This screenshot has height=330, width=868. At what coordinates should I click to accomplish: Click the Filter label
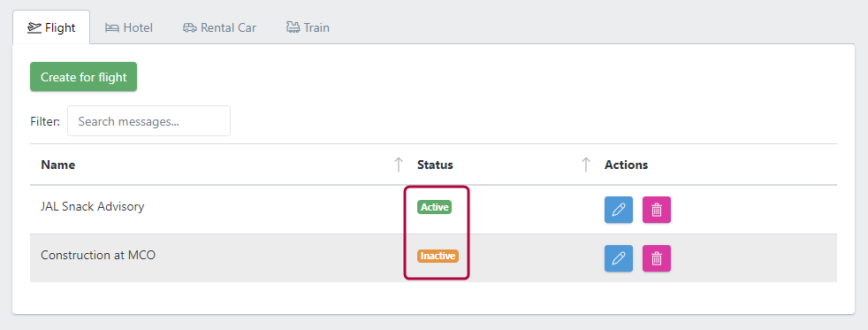[x=45, y=121]
